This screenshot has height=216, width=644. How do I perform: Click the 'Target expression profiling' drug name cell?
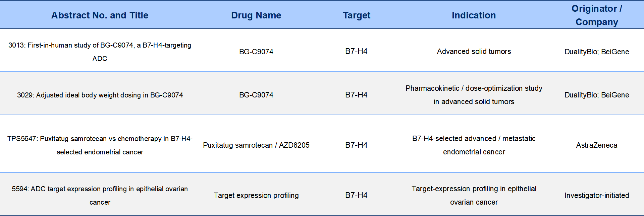256,195
